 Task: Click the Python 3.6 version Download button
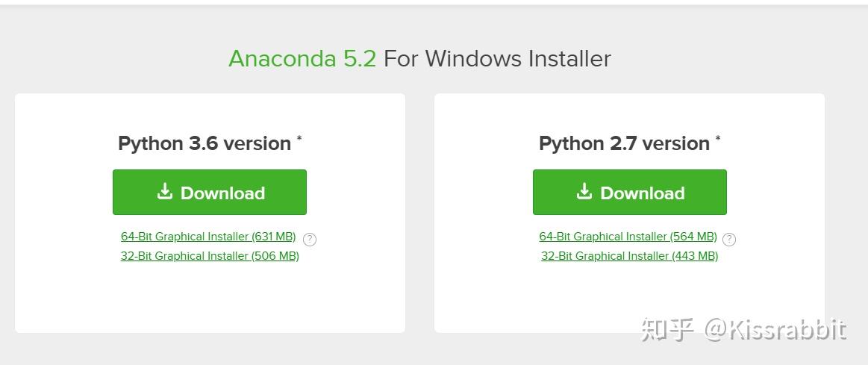pyautogui.click(x=210, y=193)
